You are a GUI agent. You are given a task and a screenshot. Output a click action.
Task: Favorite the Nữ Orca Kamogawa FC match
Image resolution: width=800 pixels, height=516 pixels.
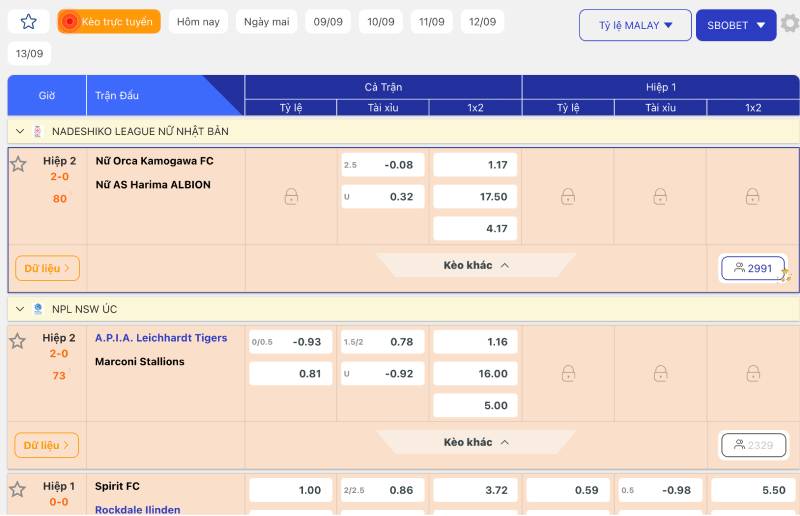[x=18, y=164]
